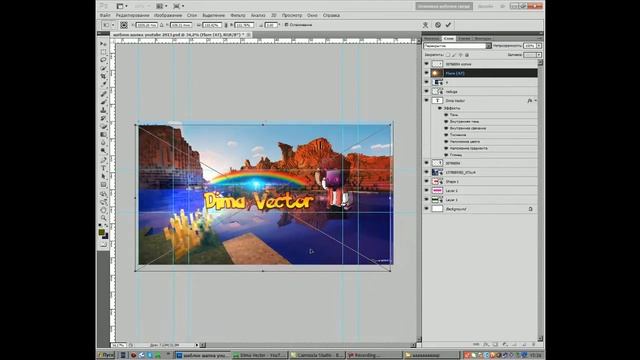Toggle the Глянец effect visibility
This screenshot has height=360, width=640.
click(x=446, y=155)
